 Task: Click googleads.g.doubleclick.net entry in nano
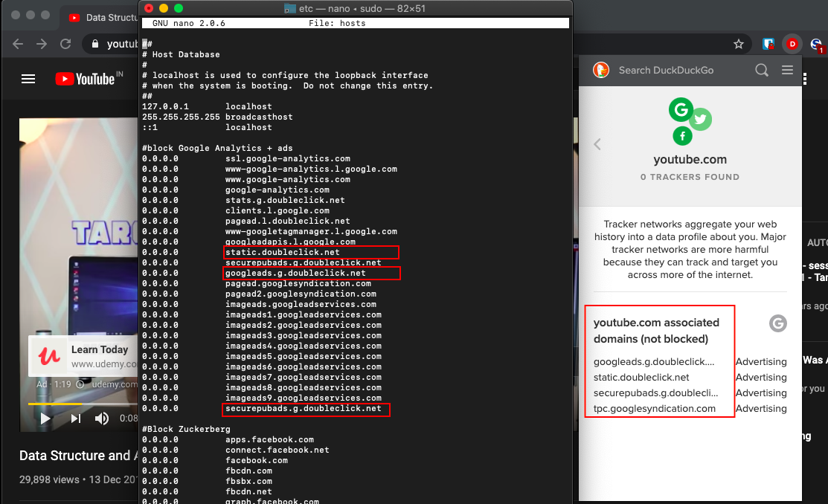(x=296, y=274)
